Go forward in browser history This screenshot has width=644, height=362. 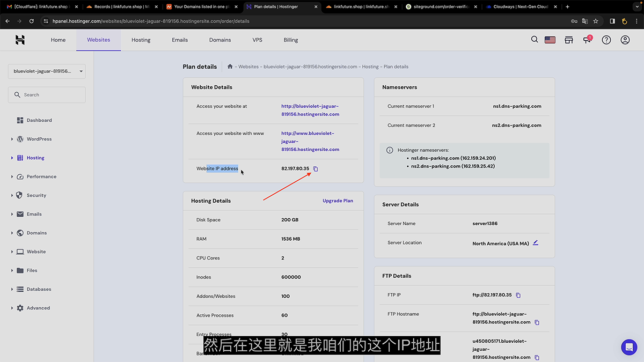20,21
